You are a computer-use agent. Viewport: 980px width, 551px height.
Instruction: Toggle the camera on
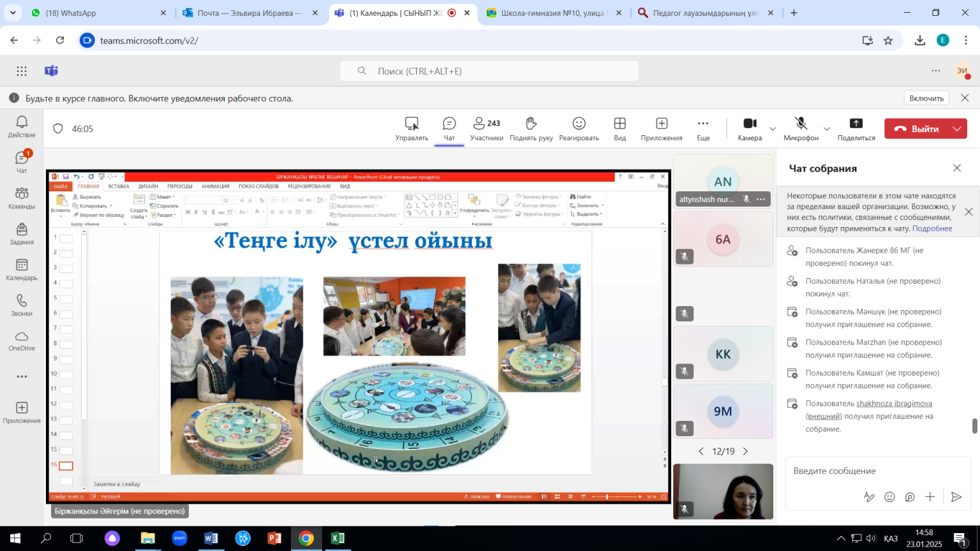(x=750, y=128)
